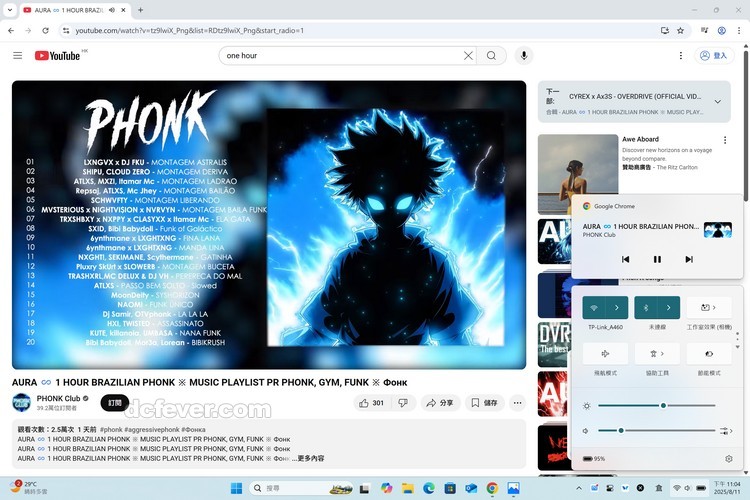Open Chrome's three-dot browser menu

(x=739, y=31)
